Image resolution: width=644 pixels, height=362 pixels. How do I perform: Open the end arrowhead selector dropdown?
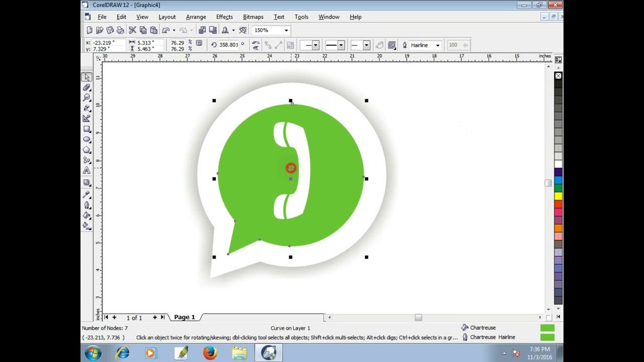click(366, 45)
